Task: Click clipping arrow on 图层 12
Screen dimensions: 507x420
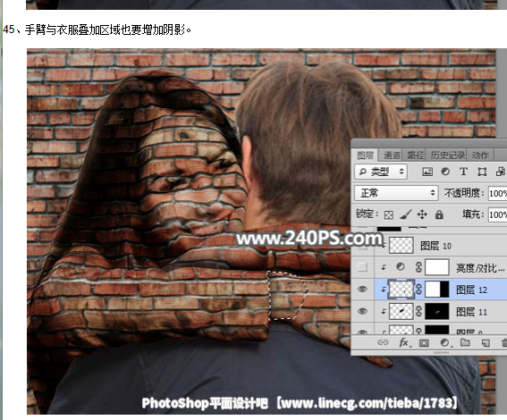Action: click(x=384, y=290)
